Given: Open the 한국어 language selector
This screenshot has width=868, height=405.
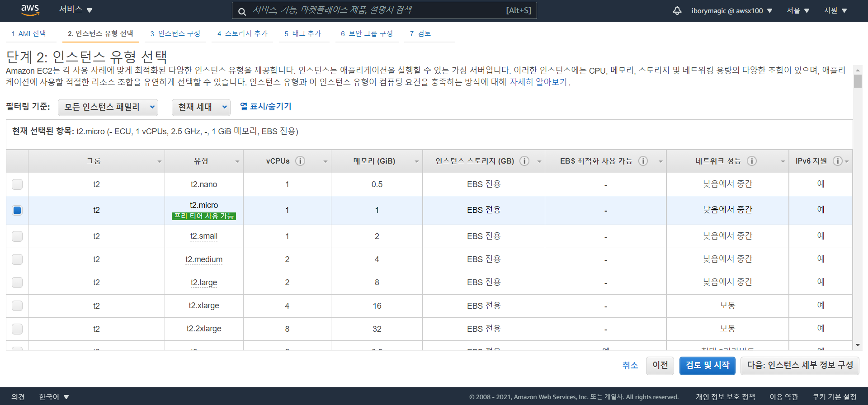Looking at the screenshot, I should click(x=54, y=396).
